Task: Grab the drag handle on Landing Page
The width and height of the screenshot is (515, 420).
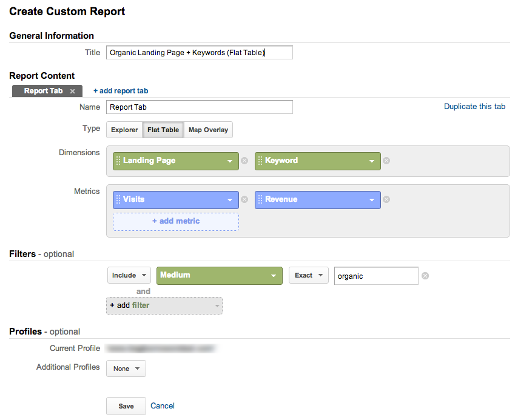Action: coord(118,161)
